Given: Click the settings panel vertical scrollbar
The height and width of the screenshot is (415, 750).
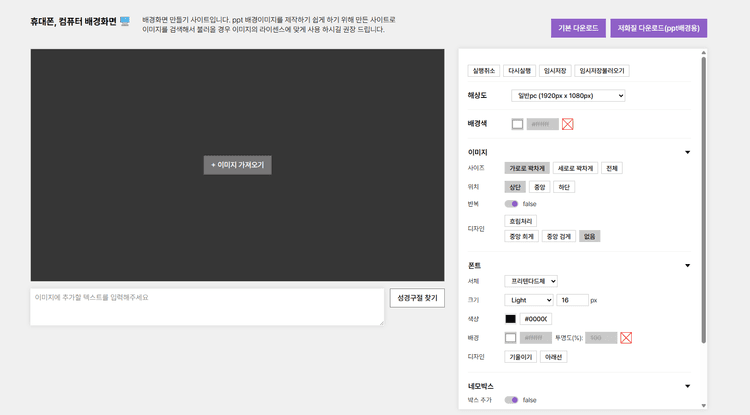Looking at the screenshot, I should [x=704, y=200].
